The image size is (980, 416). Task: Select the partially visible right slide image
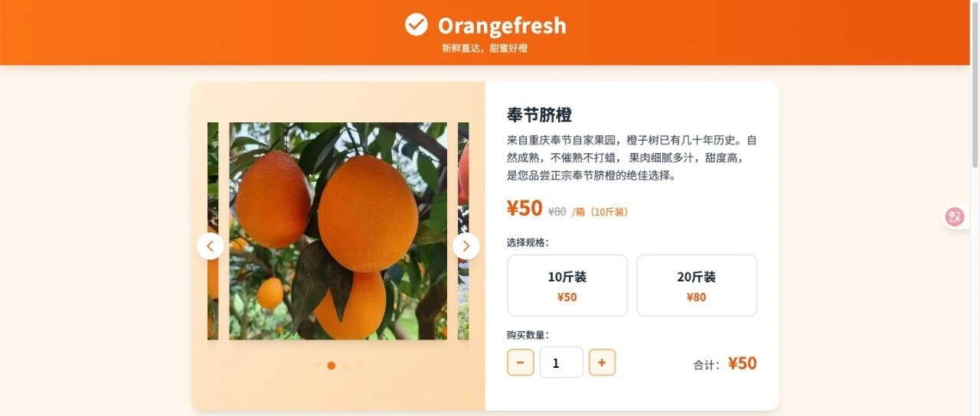463,231
